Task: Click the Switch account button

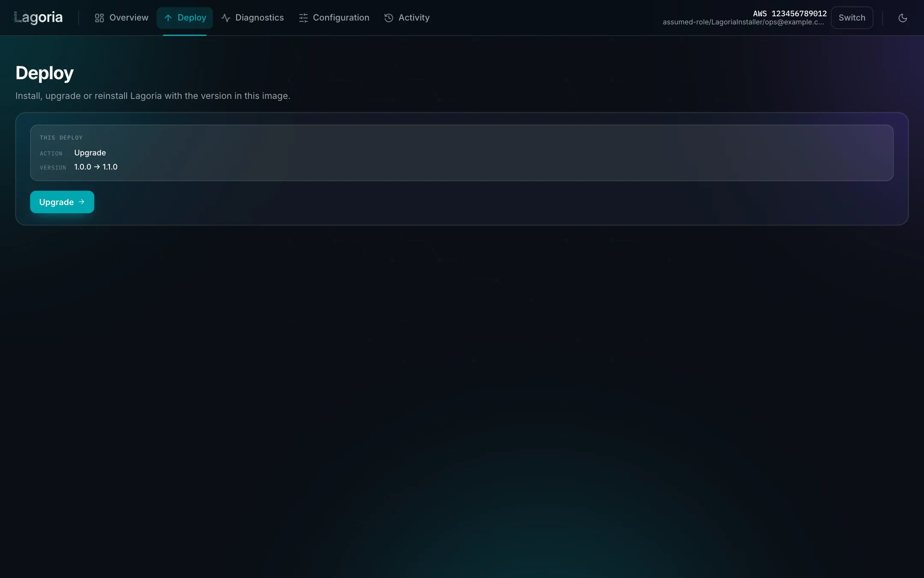Action: tap(852, 18)
